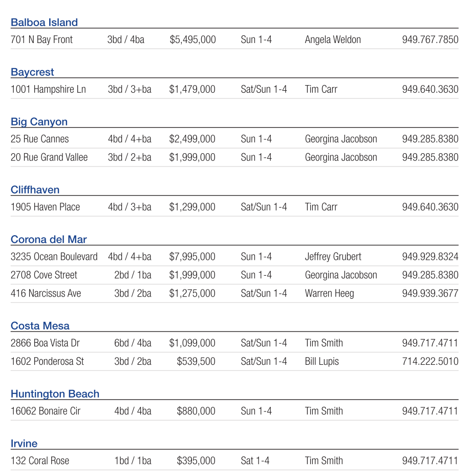Viewport: 471px width, 476px height.
Task: Select the Big Canyon heading
Action: pos(39,122)
